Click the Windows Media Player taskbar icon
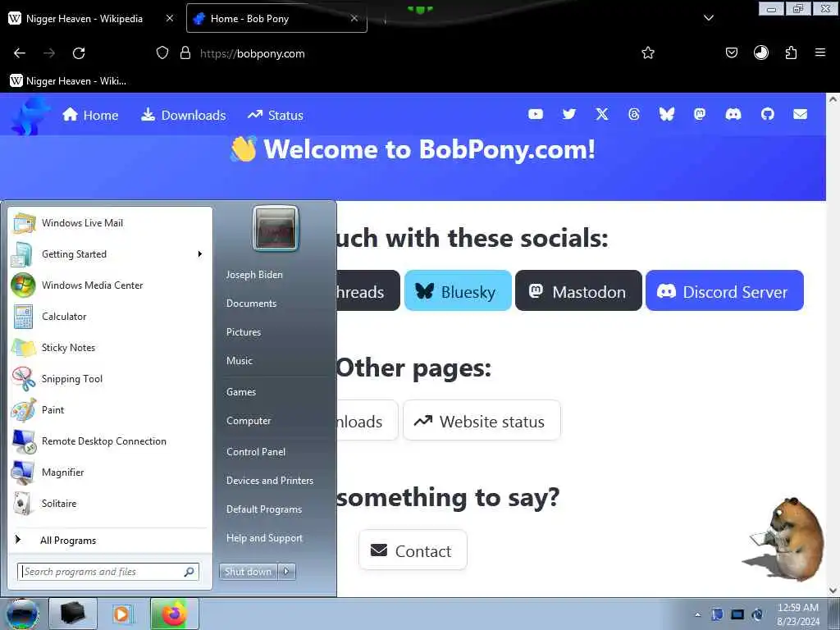This screenshot has width=840, height=630. tap(122, 614)
